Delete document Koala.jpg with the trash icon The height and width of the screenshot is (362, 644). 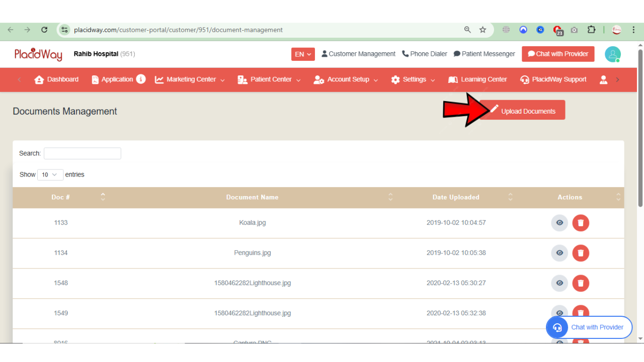tap(581, 223)
